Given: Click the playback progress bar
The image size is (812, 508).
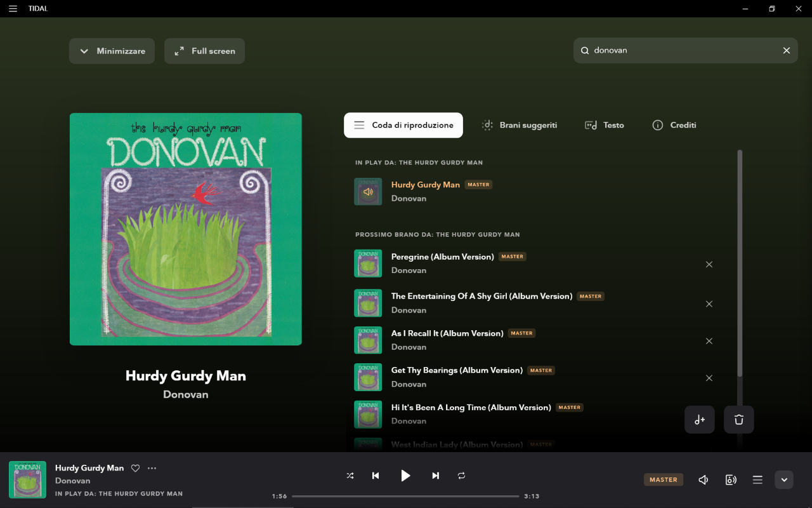Looking at the screenshot, I should (405, 496).
